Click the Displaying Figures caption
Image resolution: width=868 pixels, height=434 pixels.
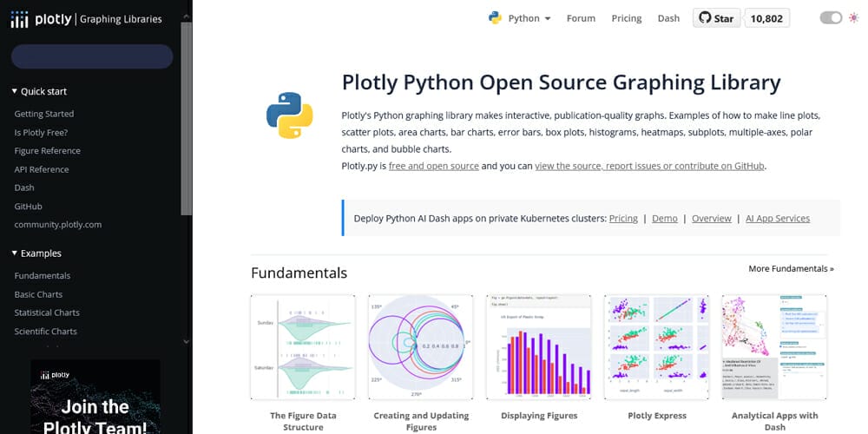[539, 416]
